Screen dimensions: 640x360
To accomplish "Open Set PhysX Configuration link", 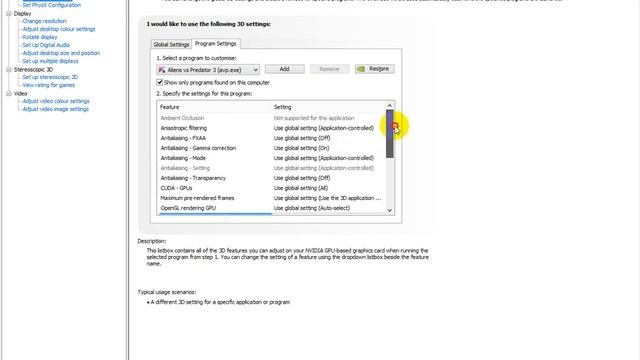I will (x=51, y=5).
